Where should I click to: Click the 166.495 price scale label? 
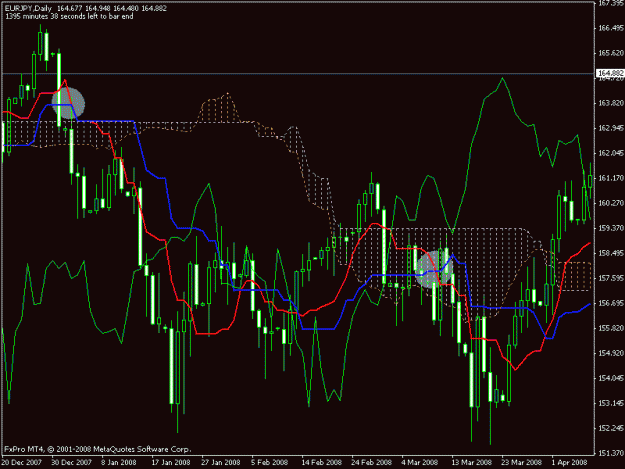[x=611, y=28]
